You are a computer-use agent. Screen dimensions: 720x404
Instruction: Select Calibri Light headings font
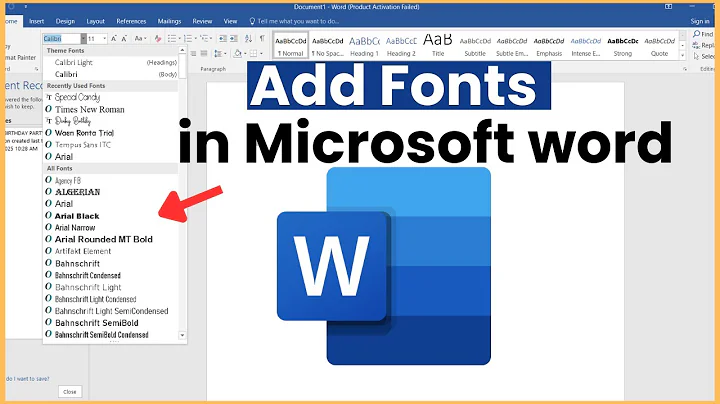coord(111,62)
